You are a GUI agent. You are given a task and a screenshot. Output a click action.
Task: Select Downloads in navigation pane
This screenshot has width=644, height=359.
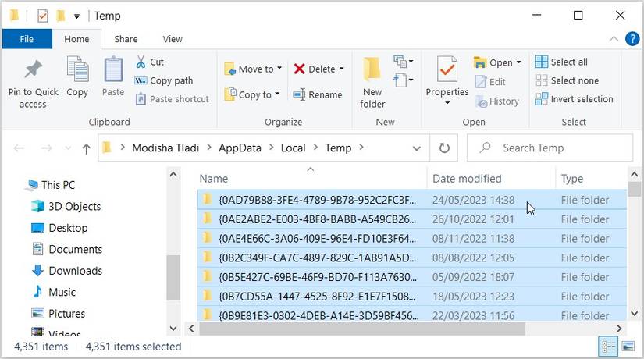point(67,271)
